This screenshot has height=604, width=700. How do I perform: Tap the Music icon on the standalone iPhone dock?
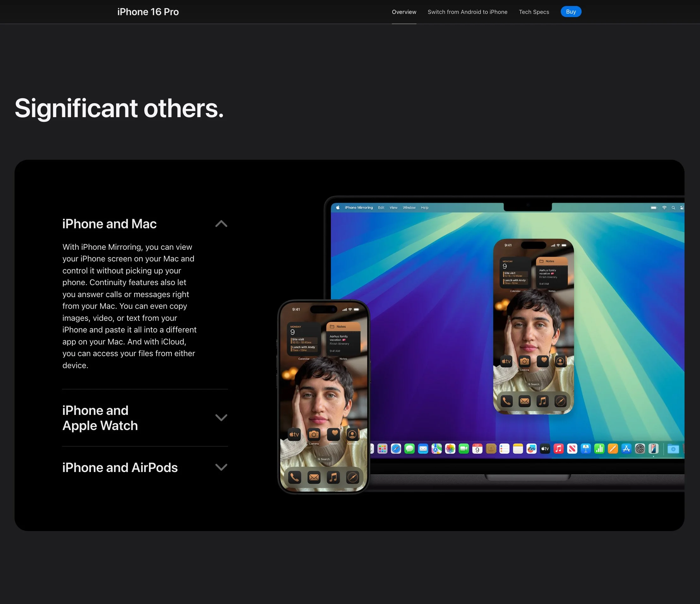(333, 477)
